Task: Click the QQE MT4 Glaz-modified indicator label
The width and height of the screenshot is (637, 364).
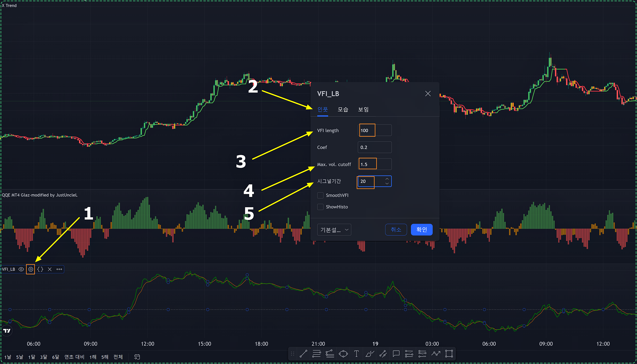Action: 40,195
